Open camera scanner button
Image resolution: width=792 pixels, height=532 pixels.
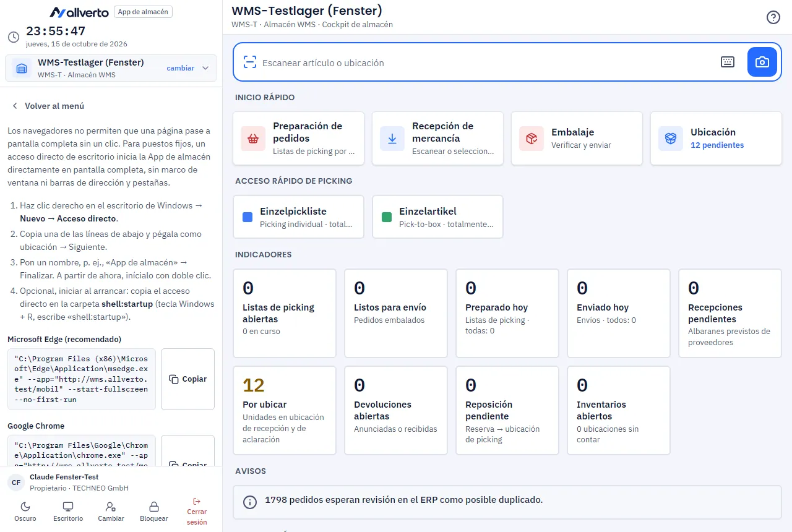pos(762,62)
